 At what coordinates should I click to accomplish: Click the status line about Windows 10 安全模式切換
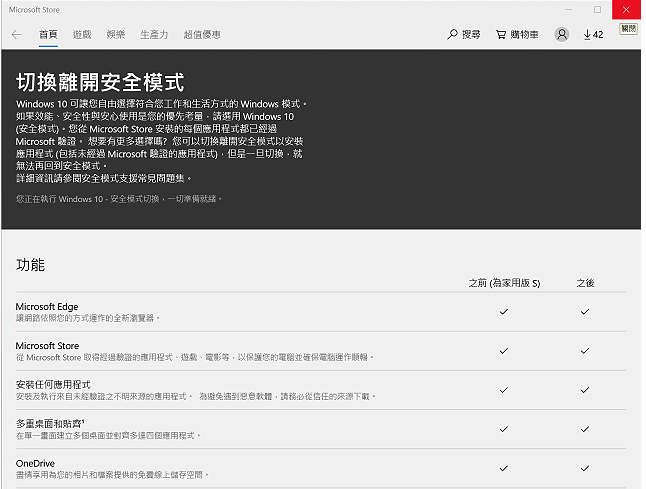pos(119,199)
